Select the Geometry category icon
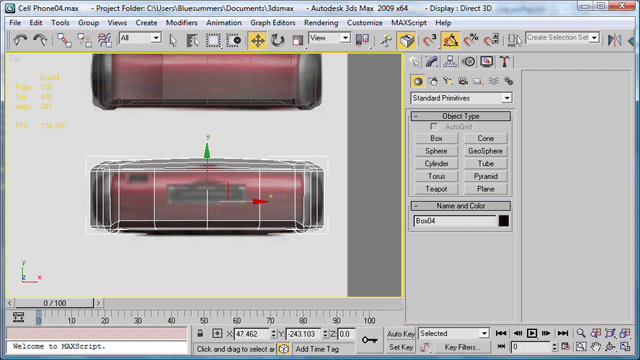Screen dimensions: 640x360 click(418, 81)
